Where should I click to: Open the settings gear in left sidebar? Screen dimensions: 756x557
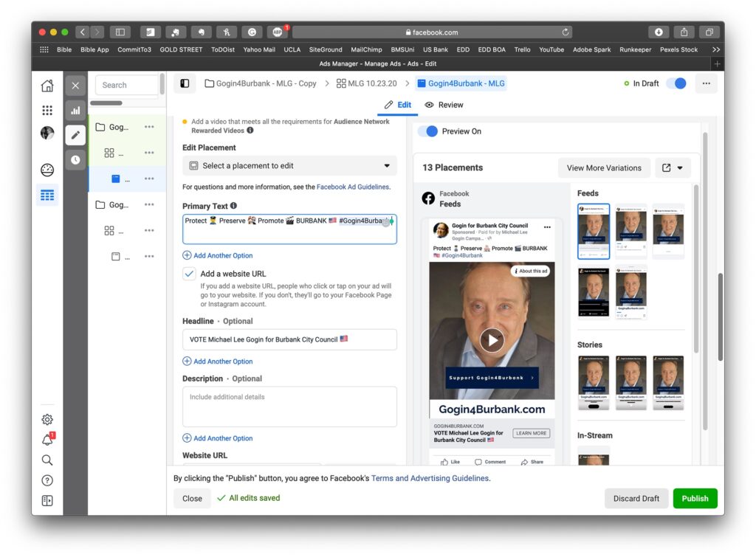click(47, 420)
